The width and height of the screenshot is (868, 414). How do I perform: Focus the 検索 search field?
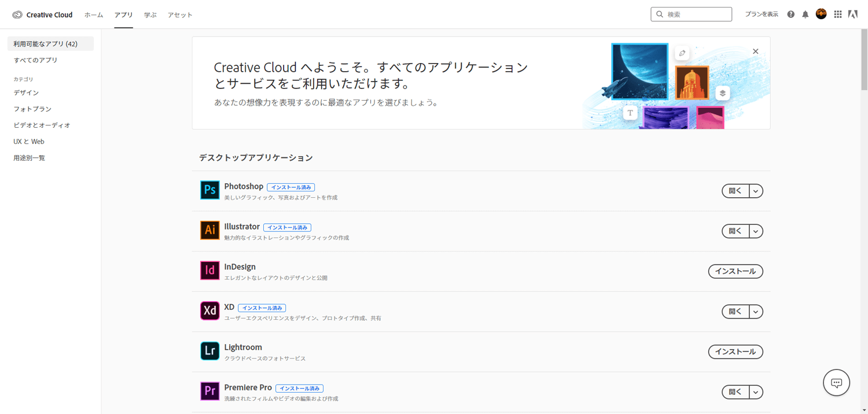point(692,14)
